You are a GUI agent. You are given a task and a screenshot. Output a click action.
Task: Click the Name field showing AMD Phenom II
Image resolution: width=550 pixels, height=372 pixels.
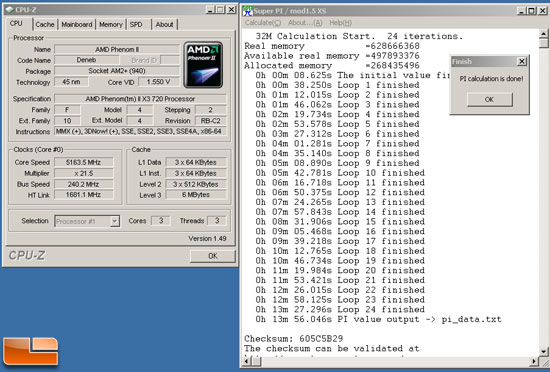pyautogui.click(x=117, y=49)
